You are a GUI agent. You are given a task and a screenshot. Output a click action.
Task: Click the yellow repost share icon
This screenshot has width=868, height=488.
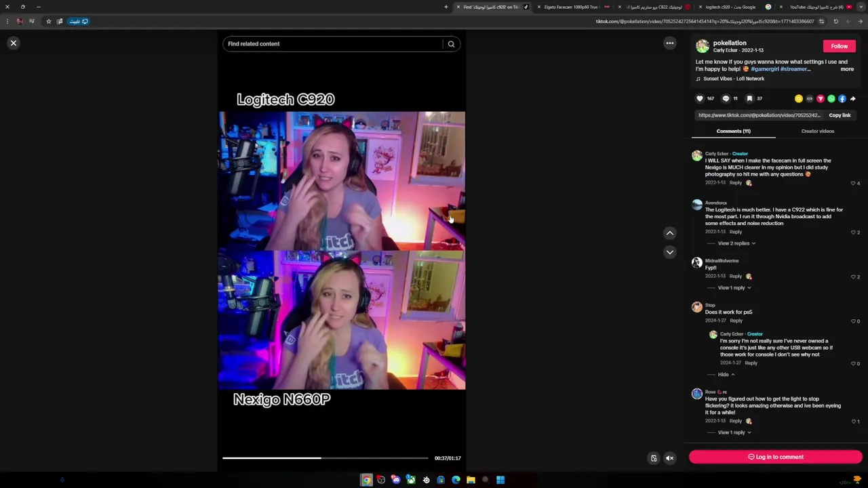tap(799, 99)
